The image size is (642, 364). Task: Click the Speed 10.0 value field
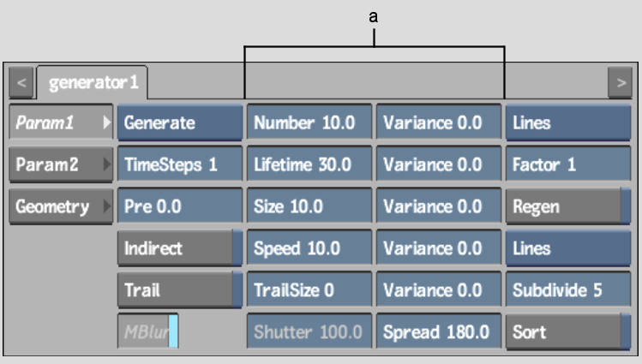pos(309,248)
